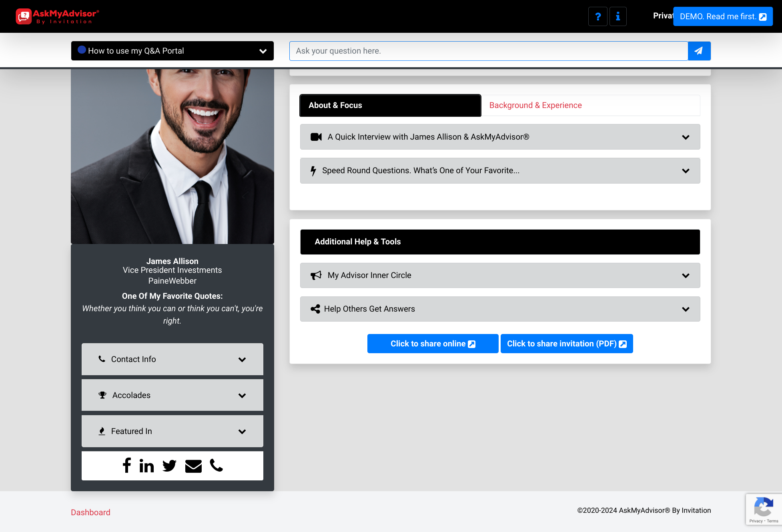Expand the Featured In section
Image resolution: width=782 pixels, height=532 pixels.
pyautogui.click(x=172, y=431)
